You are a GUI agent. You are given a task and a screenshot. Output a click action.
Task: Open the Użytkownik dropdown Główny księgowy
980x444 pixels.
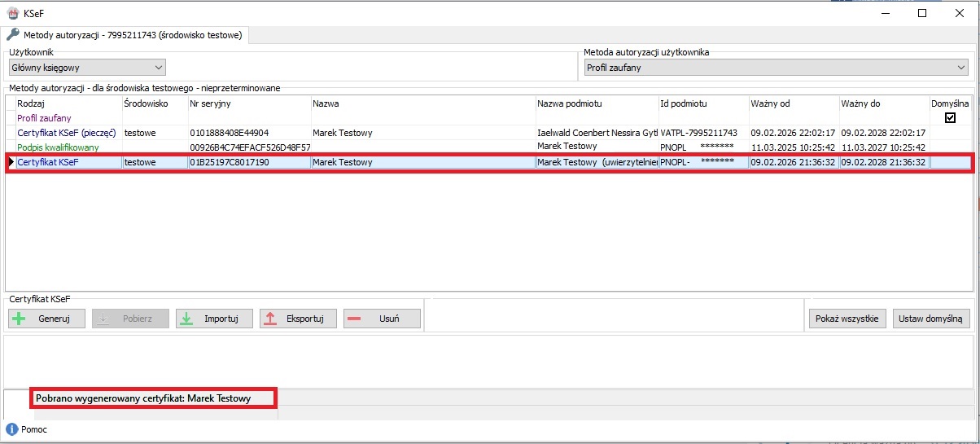coord(87,68)
